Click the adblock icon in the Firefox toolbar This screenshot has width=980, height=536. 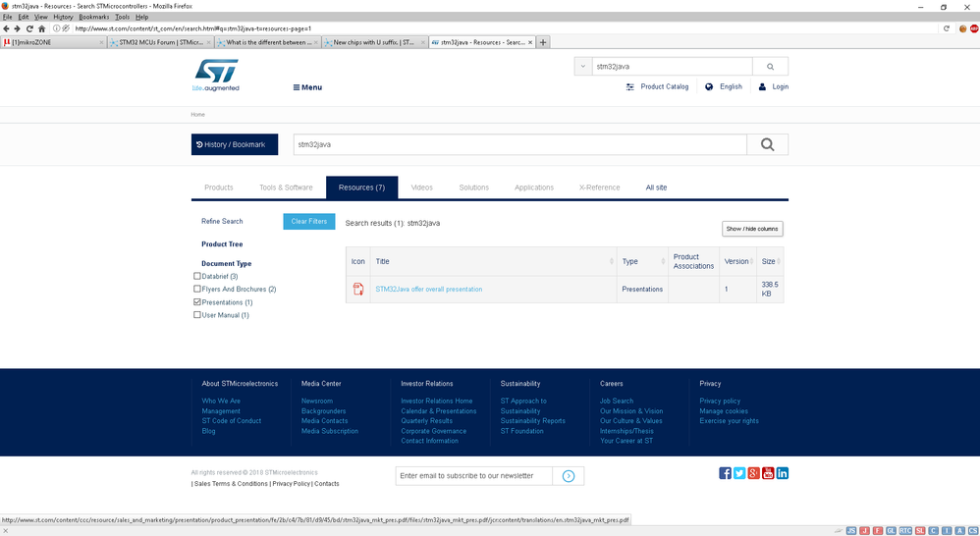[x=974, y=28]
